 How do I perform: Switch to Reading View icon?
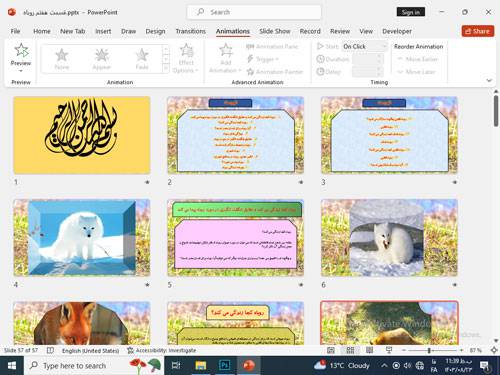click(x=369, y=350)
